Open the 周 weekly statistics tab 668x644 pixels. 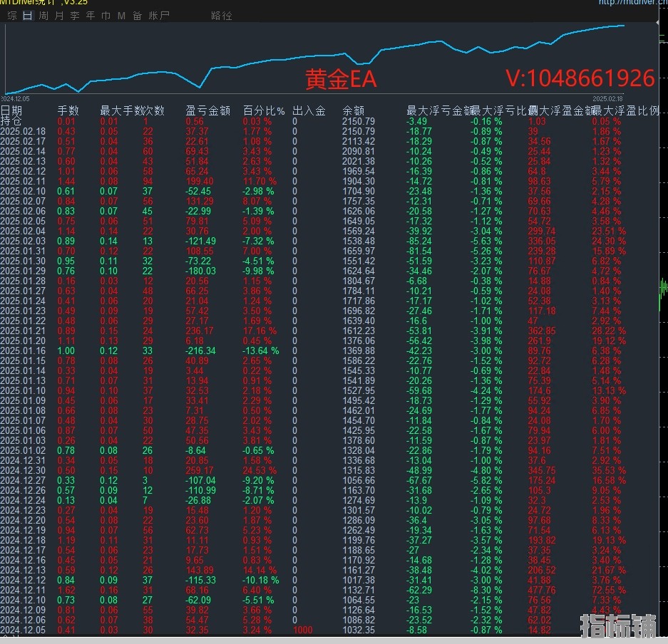click(43, 16)
